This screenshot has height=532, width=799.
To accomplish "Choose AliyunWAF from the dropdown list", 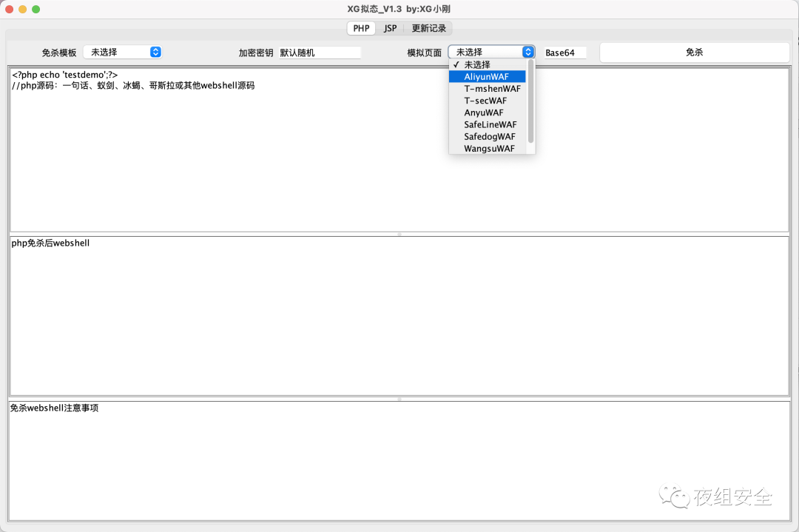I will point(488,77).
